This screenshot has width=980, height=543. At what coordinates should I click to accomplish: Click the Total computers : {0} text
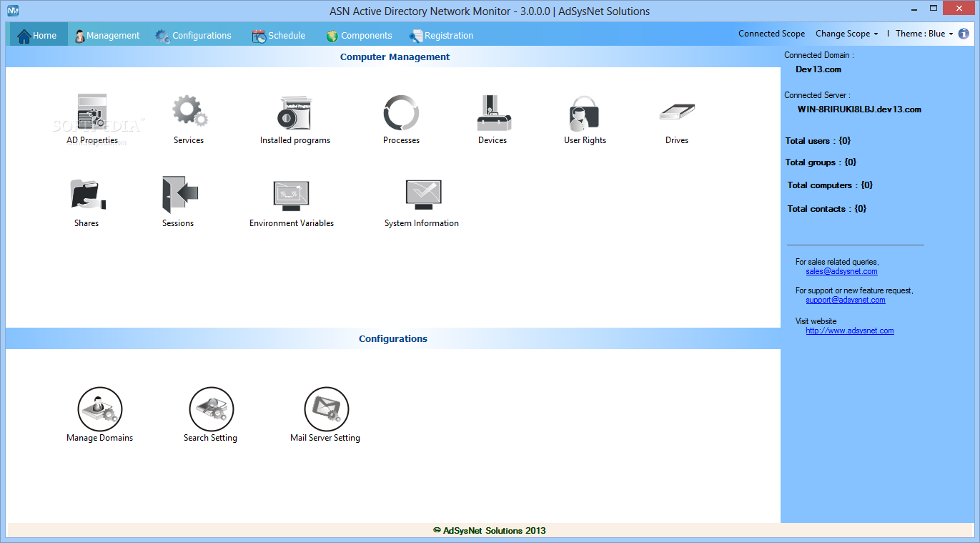[830, 185]
